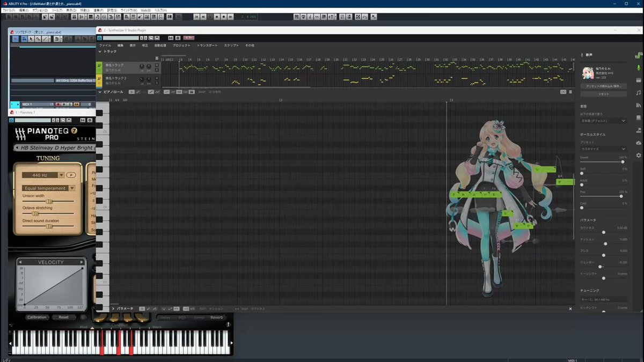Click the Pianoteq plugin window power icon
This screenshot has width=644, height=362.
click(11, 120)
